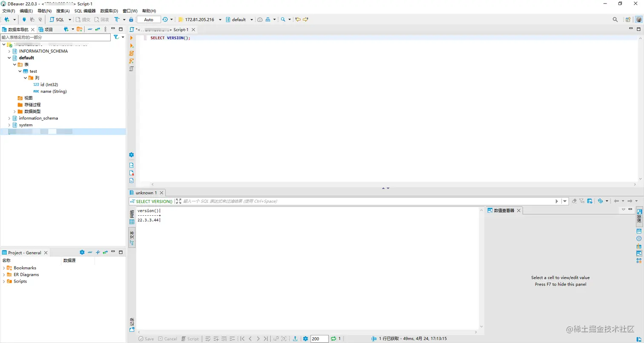The width and height of the screenshot is (644, 343).
Task: Go to first row in results
Action: [x=242, y=339]
